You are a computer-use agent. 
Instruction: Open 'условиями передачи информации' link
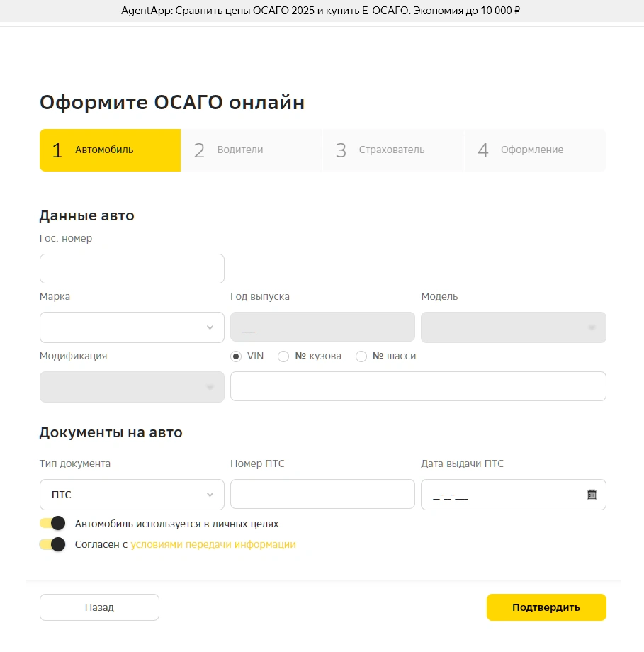pyautogui.click(x=213, y=544)
